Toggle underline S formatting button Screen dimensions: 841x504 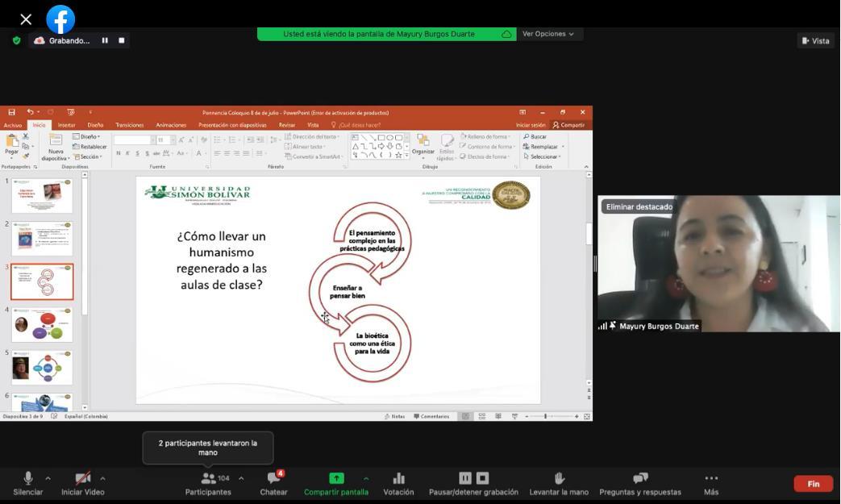click(137, 153)
